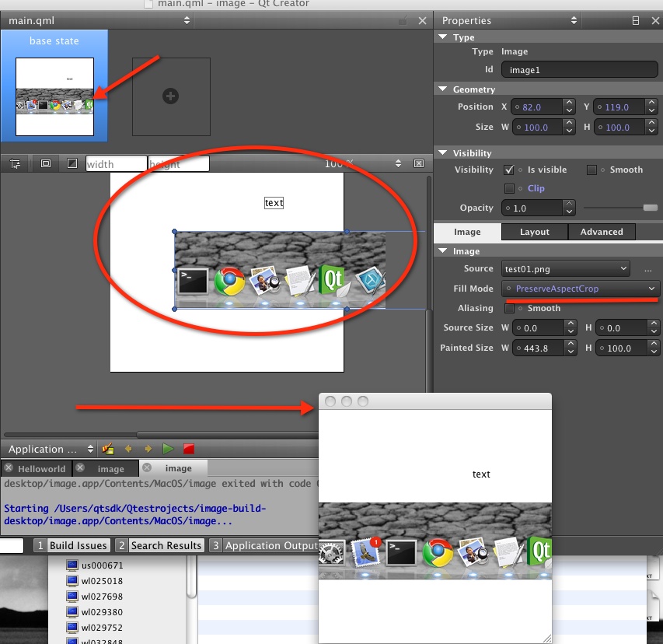Select the us000671 computer icon
Viewport: 663px width, 644px height.
72,565
